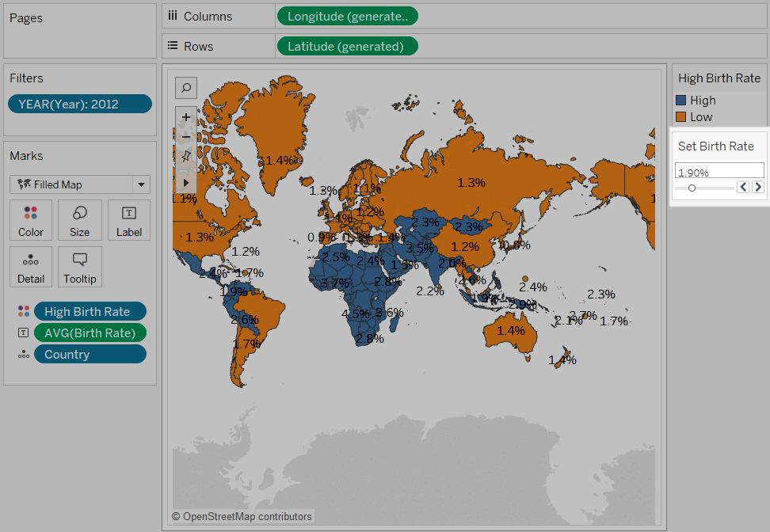Click the 3.6% label in East Africa
This screenshot has width=770, height=532.
[390, 312]
